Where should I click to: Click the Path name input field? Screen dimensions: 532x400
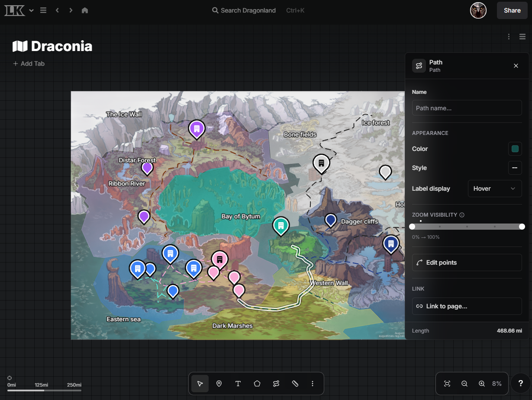(467, 108)
